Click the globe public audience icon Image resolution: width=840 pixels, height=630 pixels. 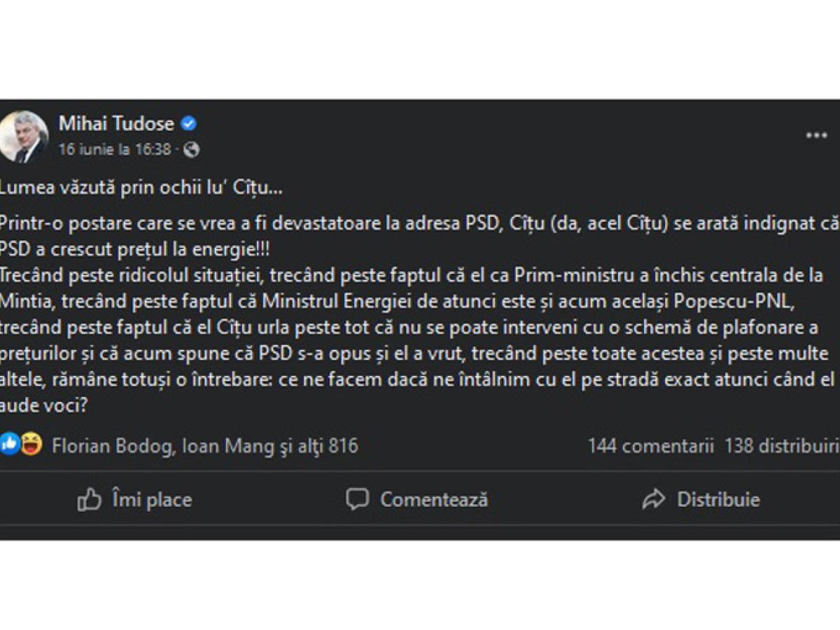pos(191,149)
